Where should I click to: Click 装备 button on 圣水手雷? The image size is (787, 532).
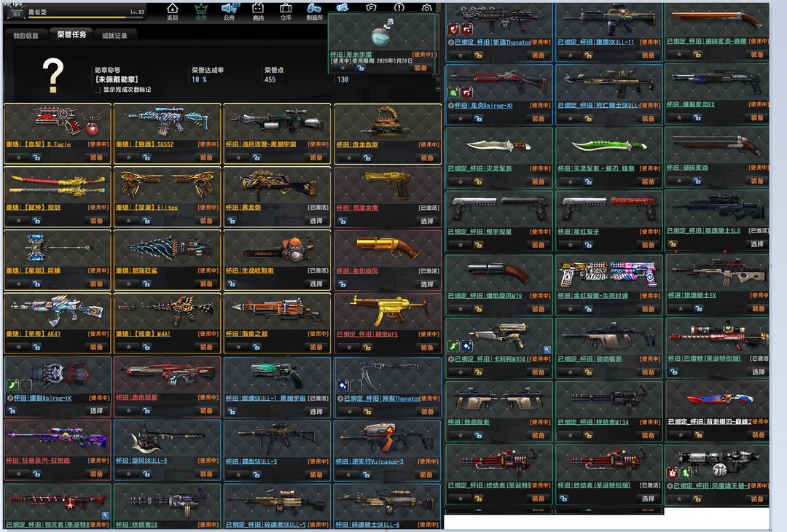click(x=421, y=68)
